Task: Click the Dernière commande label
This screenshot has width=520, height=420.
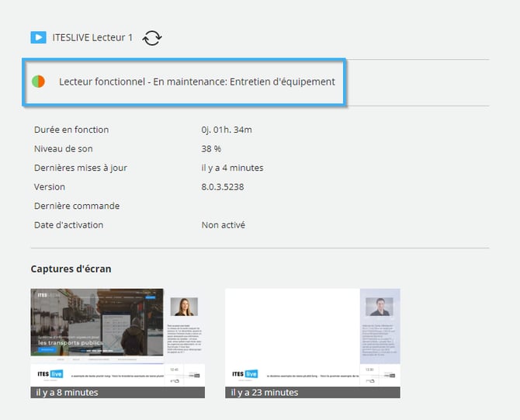Action: [x=76, y=206]
